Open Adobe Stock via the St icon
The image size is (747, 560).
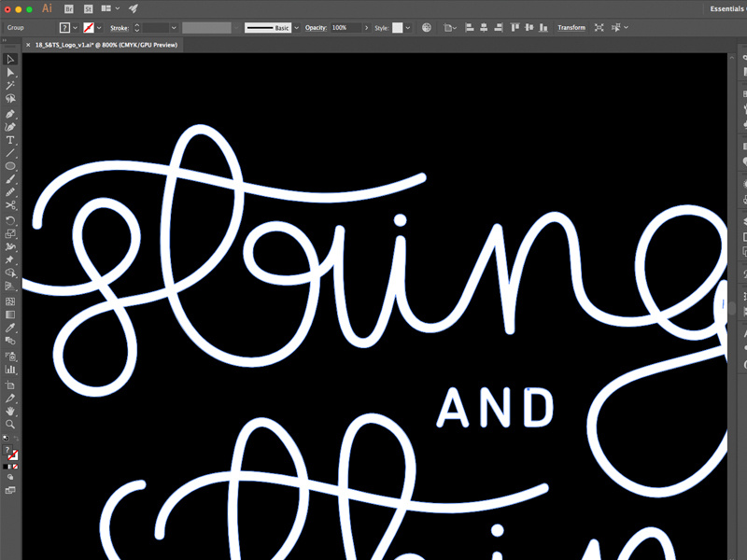pos(89,8)
